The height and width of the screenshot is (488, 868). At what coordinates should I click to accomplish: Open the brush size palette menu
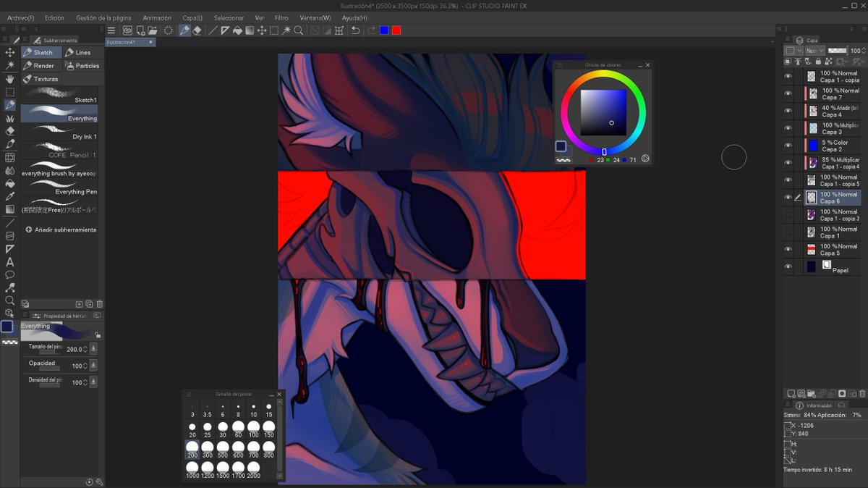click(190, 394)
